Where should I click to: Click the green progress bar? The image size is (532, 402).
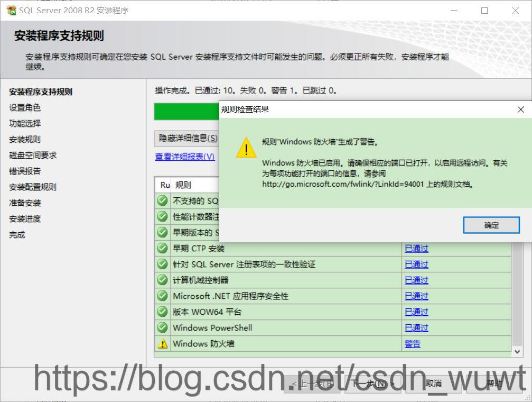186,112
